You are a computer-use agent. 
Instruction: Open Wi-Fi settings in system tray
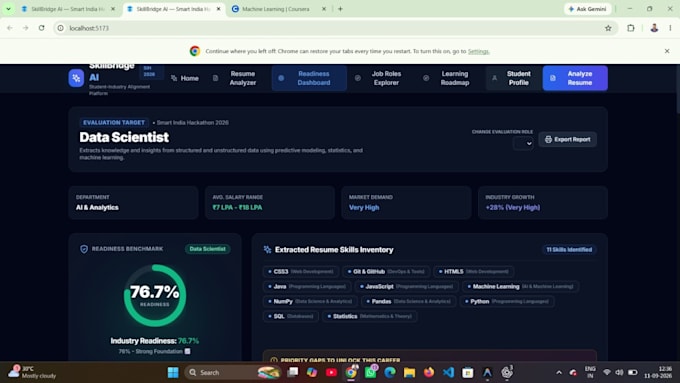coord(607,373)
